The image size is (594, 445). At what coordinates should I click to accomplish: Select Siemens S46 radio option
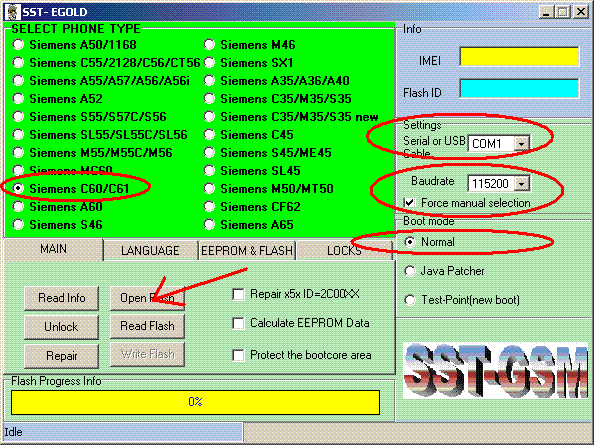coord(18,225)
